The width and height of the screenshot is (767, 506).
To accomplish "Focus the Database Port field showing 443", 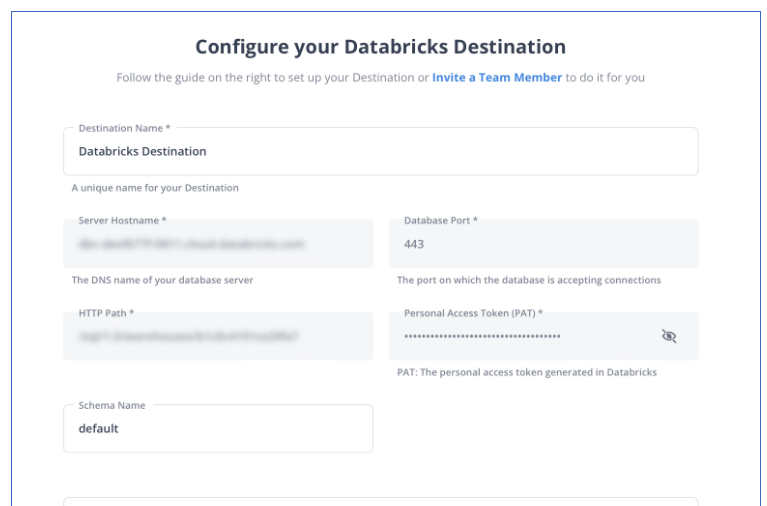I will point(543,244).
